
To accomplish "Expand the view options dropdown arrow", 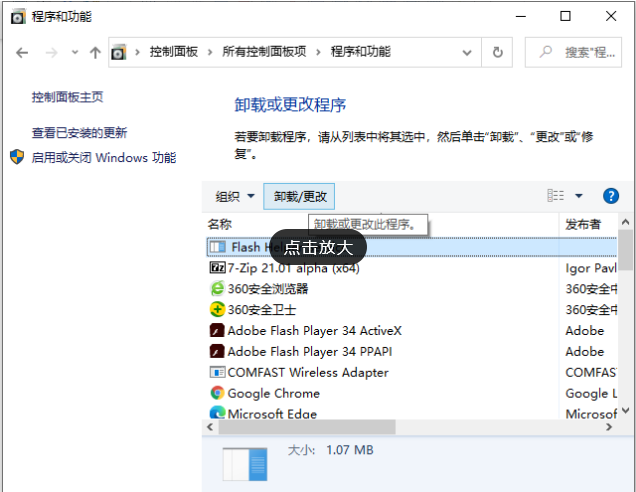I will (579, 196).
